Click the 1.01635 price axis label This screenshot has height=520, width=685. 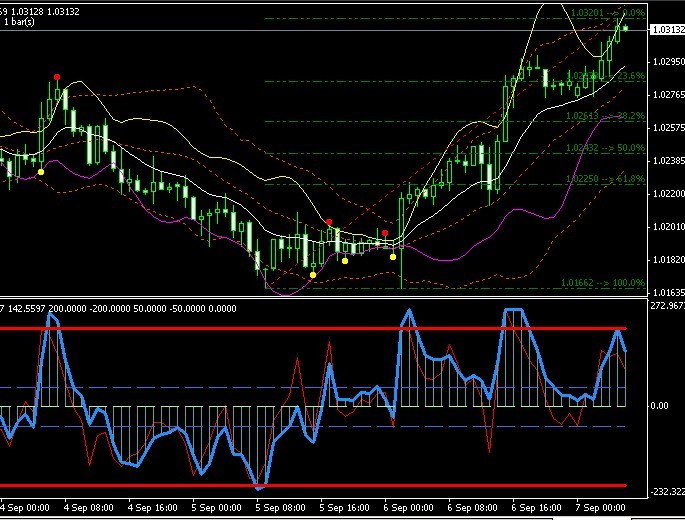click(x=669, y=292)
